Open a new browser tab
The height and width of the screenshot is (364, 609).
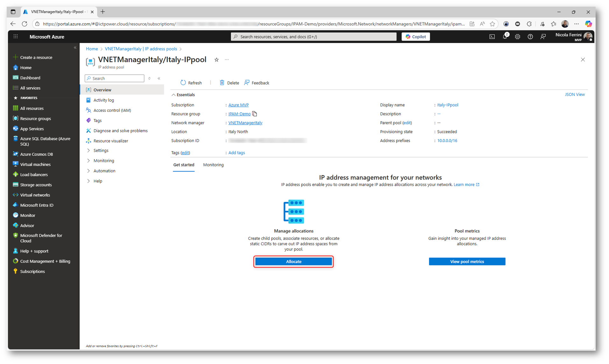click(x=103, y=12)
